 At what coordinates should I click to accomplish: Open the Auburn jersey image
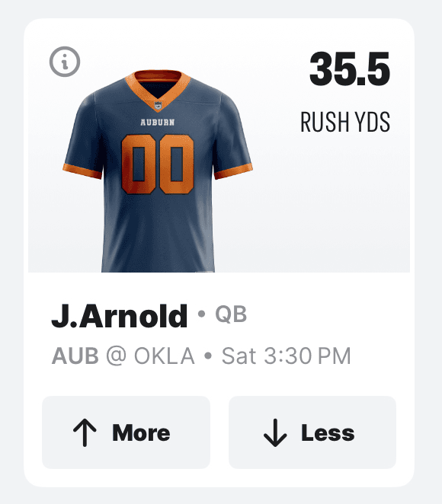pyautogui.click(x=158, y=171)
